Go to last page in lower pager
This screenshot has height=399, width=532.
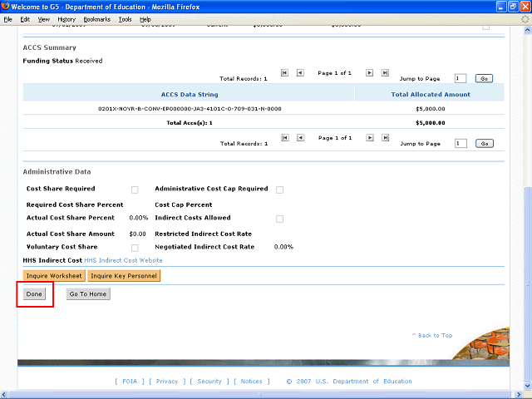(x=385, y=137)
